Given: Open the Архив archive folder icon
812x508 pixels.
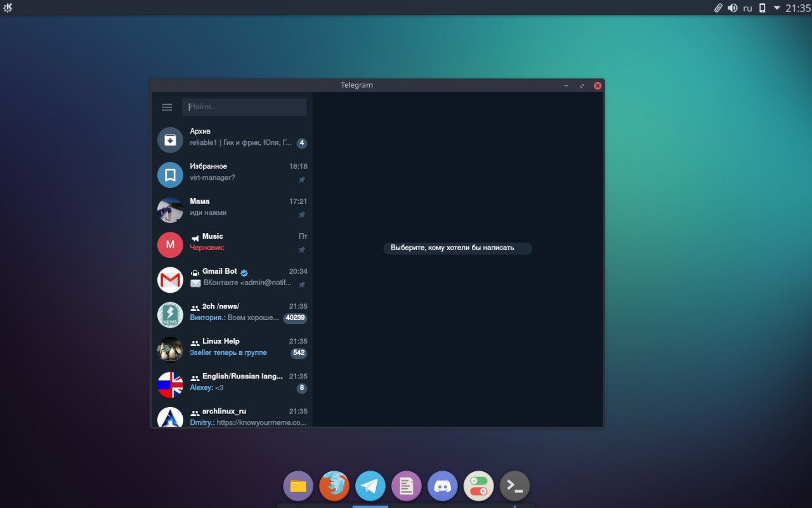Looking at the screenshot, I should [x=170, y=140].
